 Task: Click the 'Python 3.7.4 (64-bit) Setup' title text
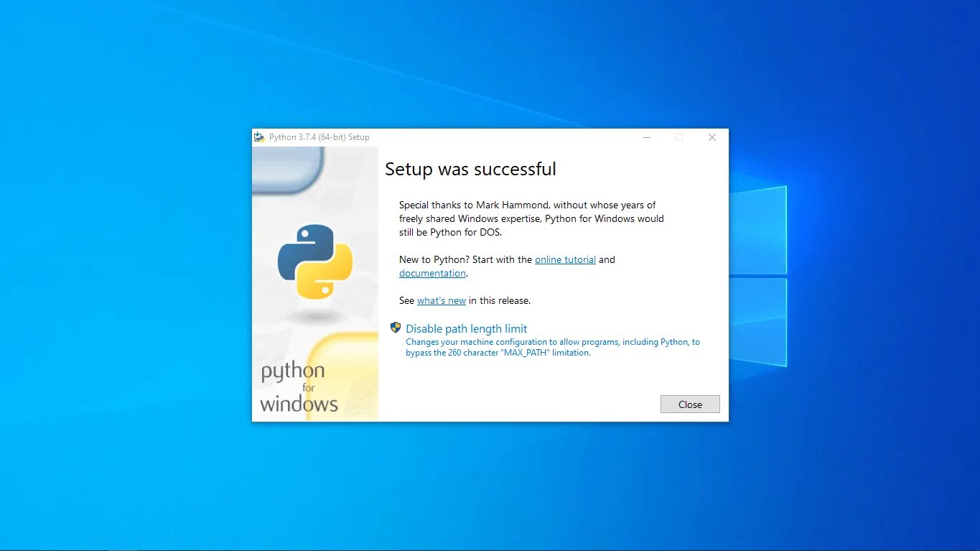(x=319, y=137)
